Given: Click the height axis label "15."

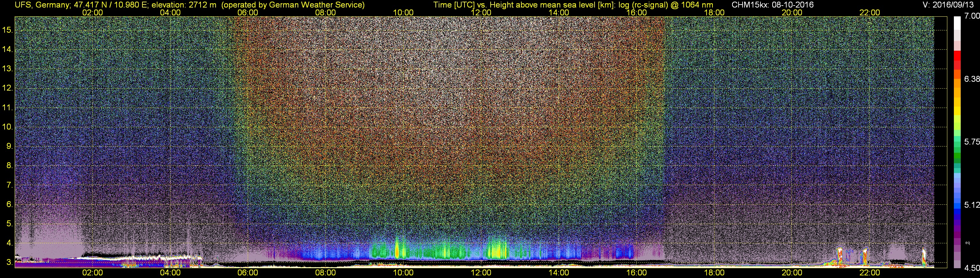Looking at the screenshot, I should click(7, 30).
